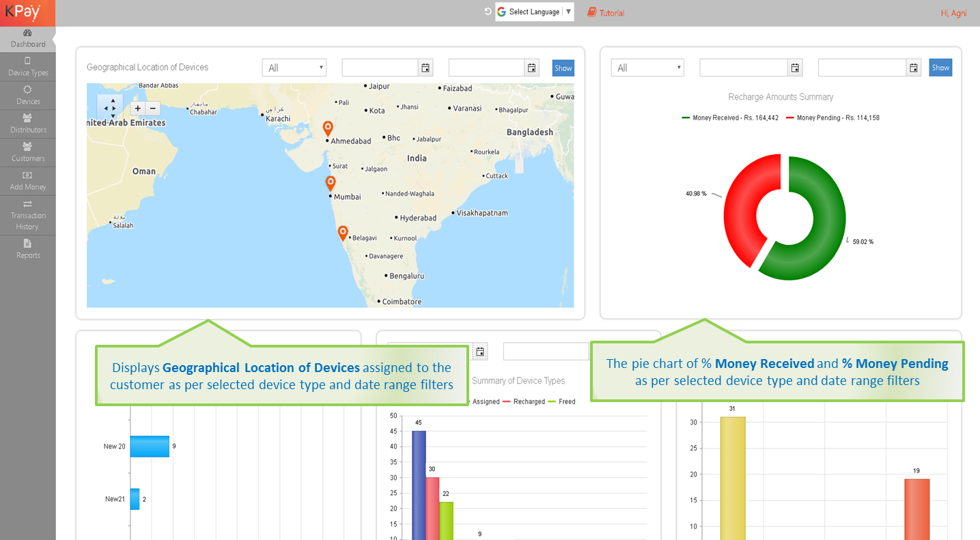Click the map pin near Mumbai
Viewport: 980px width, 540px height.
point(331,182)
